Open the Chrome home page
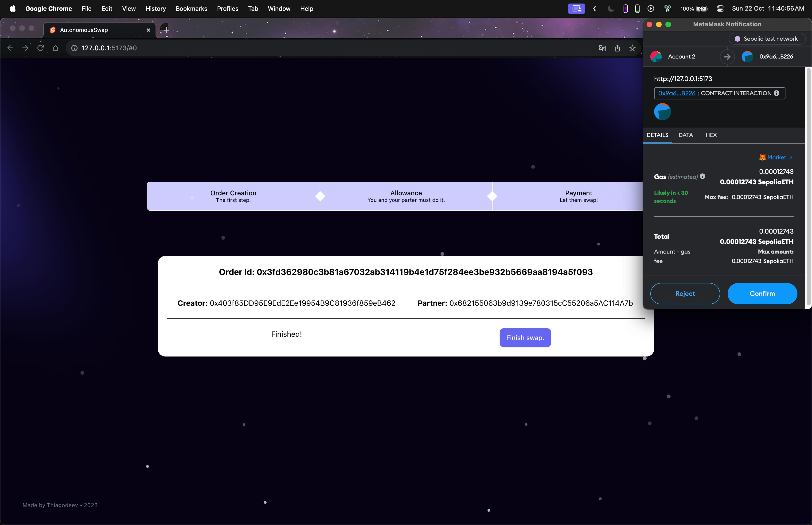Screen dimensions: 812x525 55,48
